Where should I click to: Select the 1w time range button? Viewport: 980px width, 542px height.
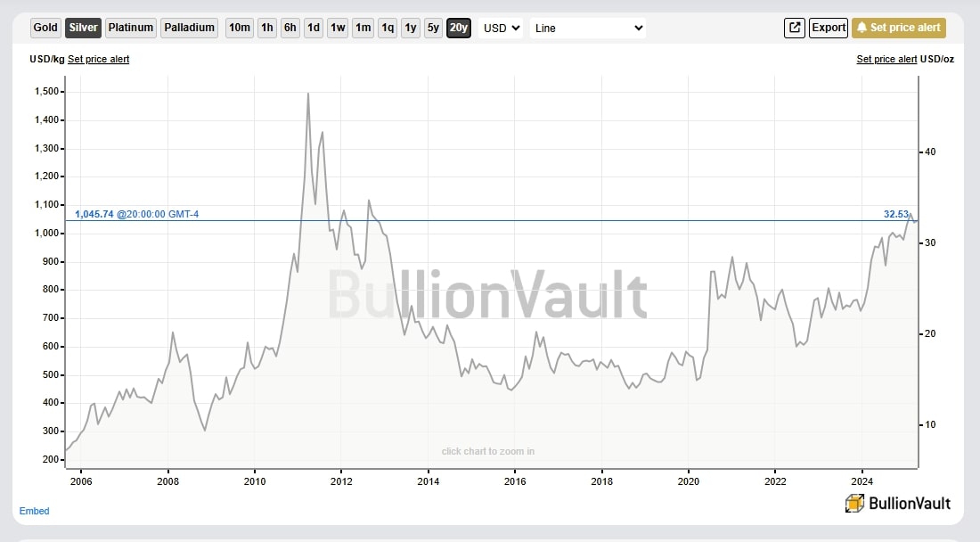coord(338,28)
